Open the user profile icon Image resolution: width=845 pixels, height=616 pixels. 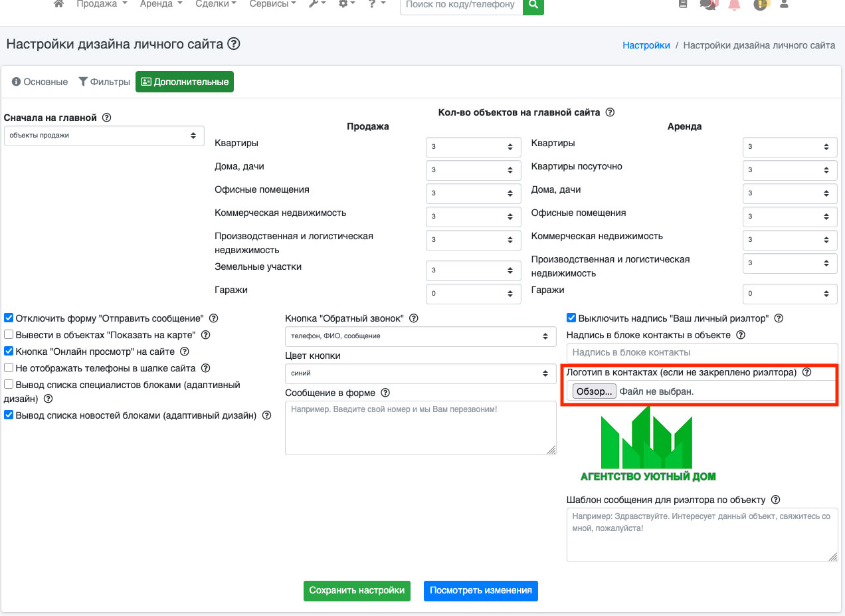(784, 5)
